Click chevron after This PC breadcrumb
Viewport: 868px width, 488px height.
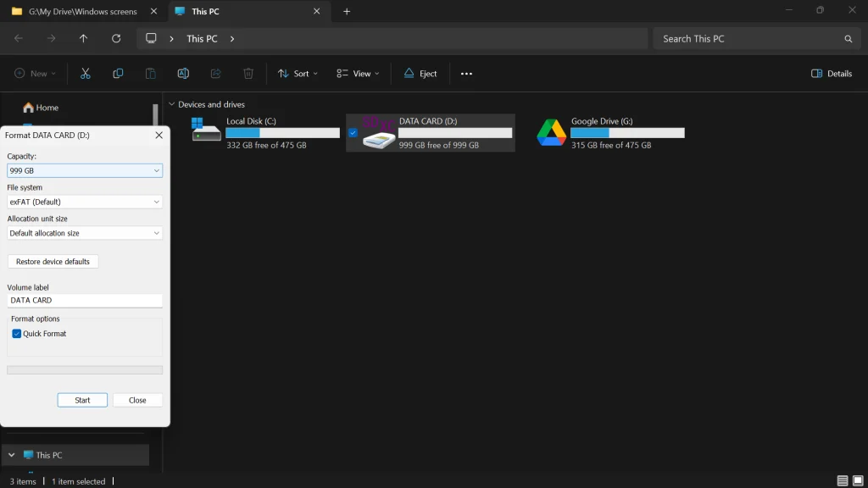(232, 39)
